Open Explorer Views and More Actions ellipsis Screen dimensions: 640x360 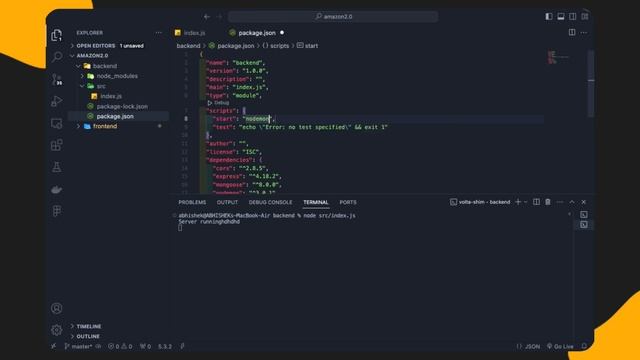point(158,33)
